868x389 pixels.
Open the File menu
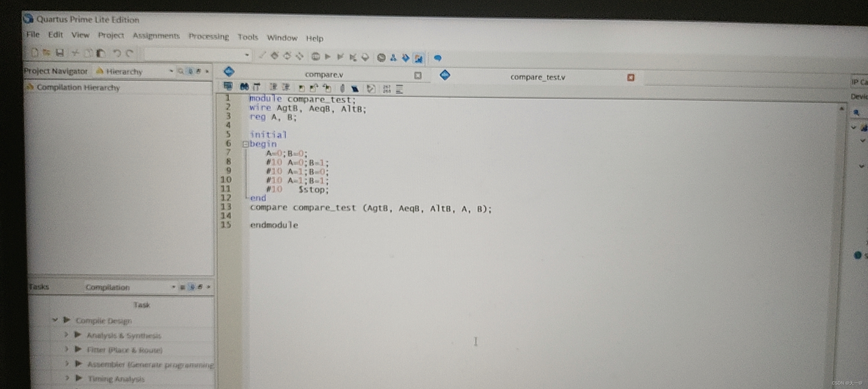33,35
